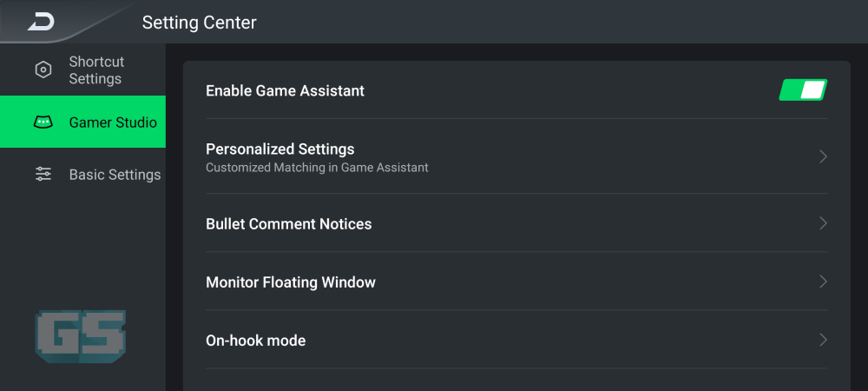Expand Monitor Floating Window with its chevron
Screen dimensions: 868x391
(823, 282)
